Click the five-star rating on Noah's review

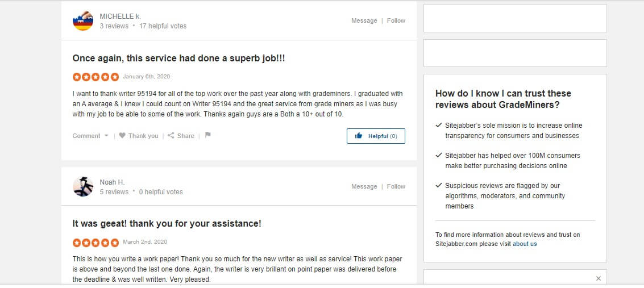(x=95, y=243)
